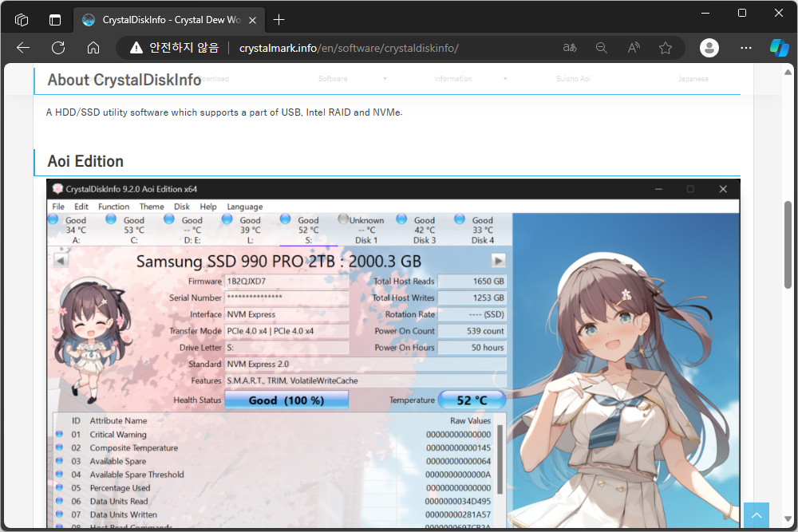Click the translate page icon
798x532 pixels.
coord(570,48)
